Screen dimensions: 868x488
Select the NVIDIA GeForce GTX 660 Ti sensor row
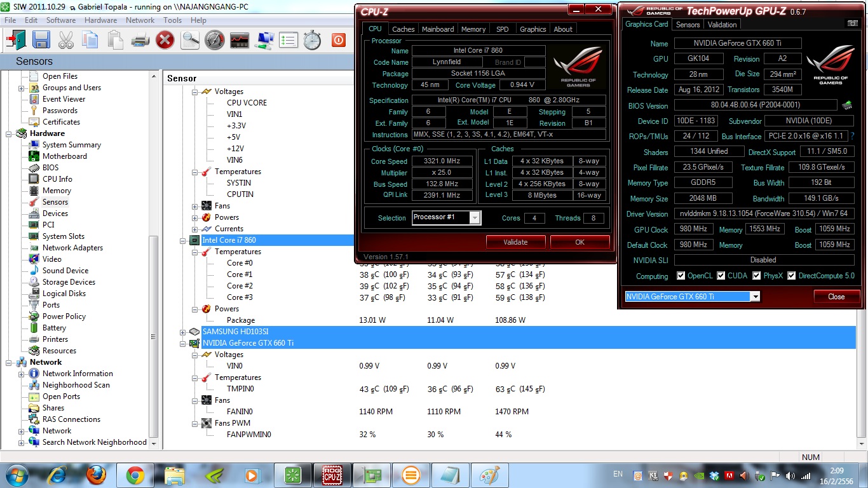point(528,343)
